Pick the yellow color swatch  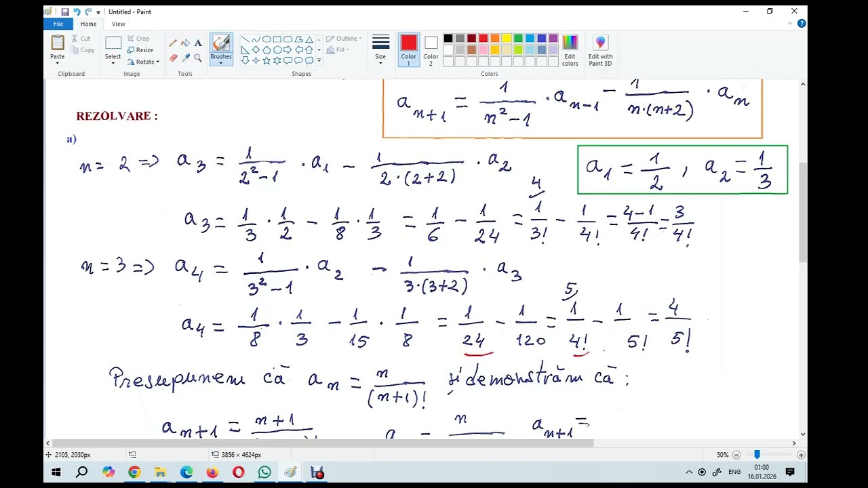click(507, 39)
